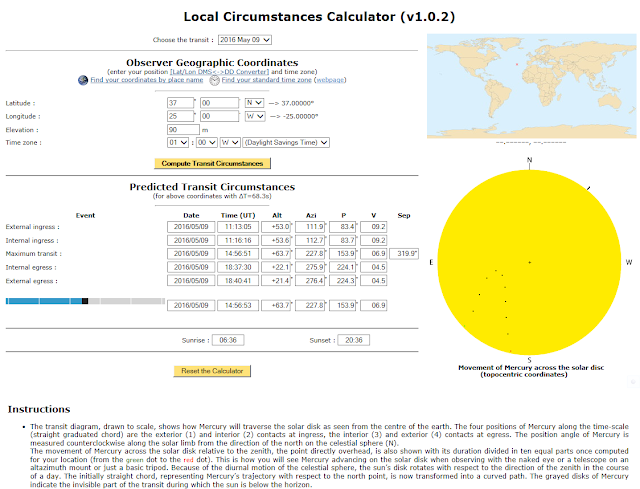Viewport: 640px width, 489px height.
Task: Click the latitude minutes field
Action: tap(219, 103)
